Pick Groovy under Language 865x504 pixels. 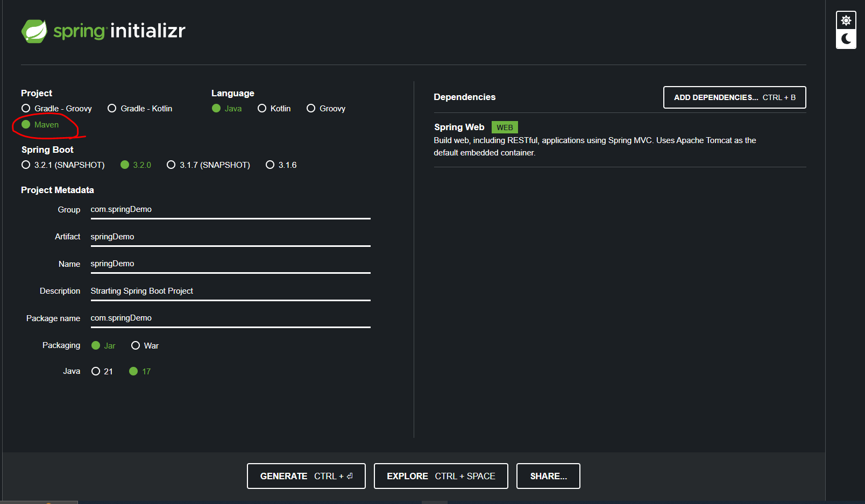click(x=326, y=109)
